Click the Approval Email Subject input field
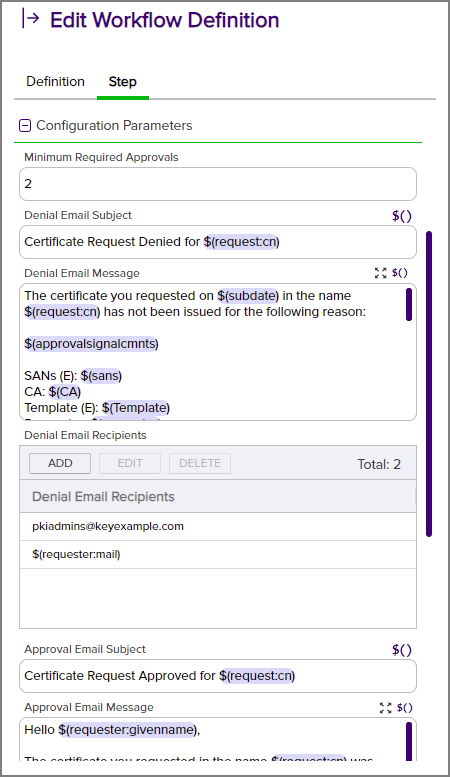Viewport: 450px width, 777px height. point(218,676)
